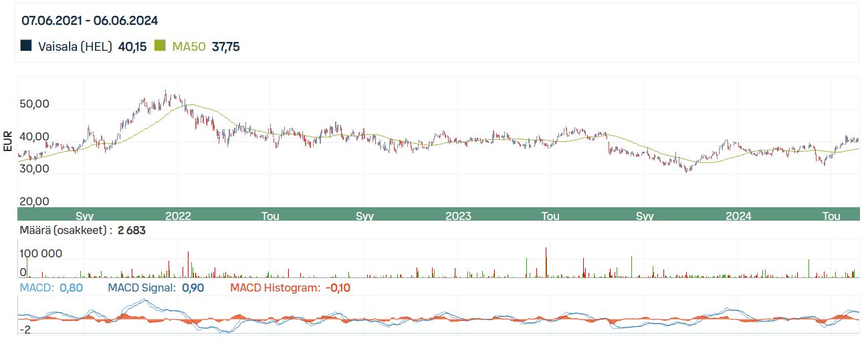
Task: Click the 50,00 price axis label
Action: click(35, 104)
